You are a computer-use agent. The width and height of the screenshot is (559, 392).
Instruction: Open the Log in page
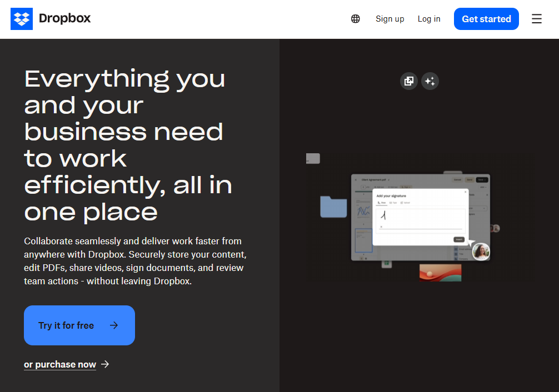[429, 19]
